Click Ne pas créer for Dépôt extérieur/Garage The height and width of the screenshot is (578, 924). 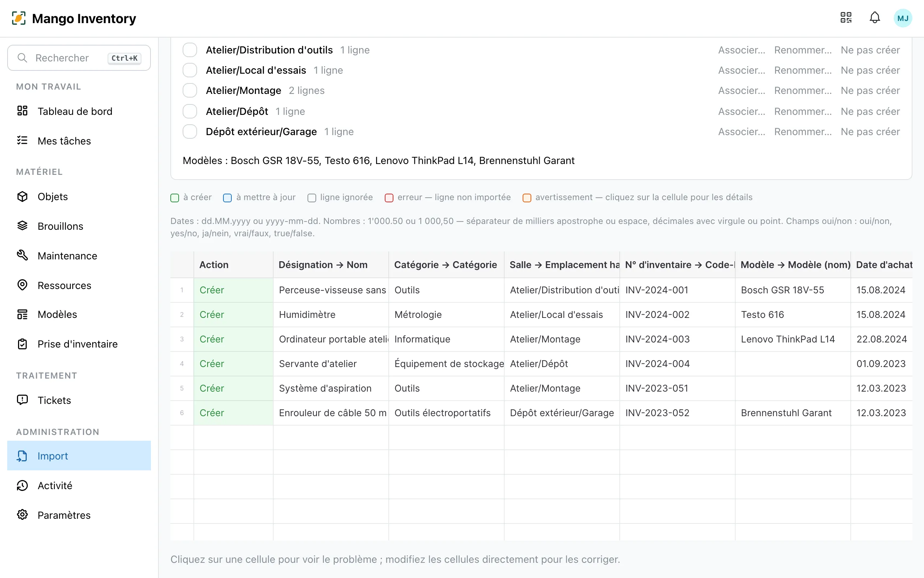click(x=870, y=131)
